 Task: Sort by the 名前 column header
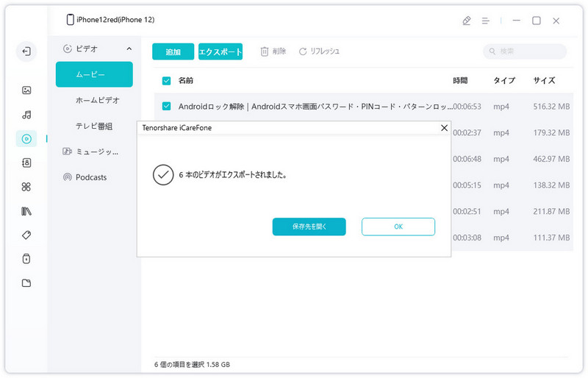point(186,80)
